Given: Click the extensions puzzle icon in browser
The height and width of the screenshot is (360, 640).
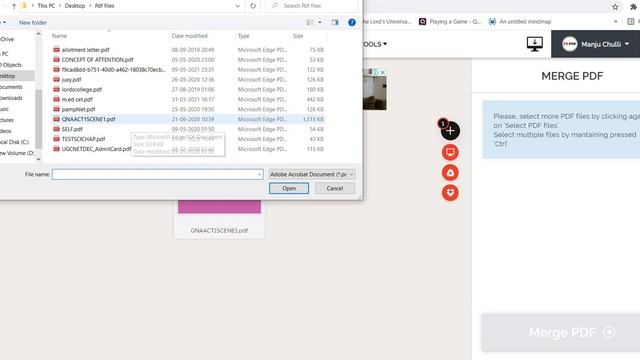Looking at the screenshot, I should (633, 7).
